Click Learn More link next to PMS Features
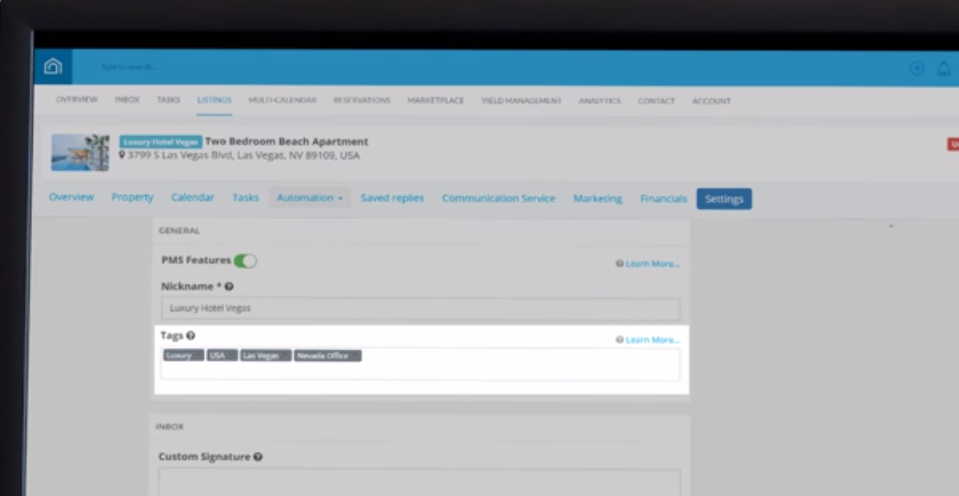The image size is (959, 496). click(x=651, y=264)
